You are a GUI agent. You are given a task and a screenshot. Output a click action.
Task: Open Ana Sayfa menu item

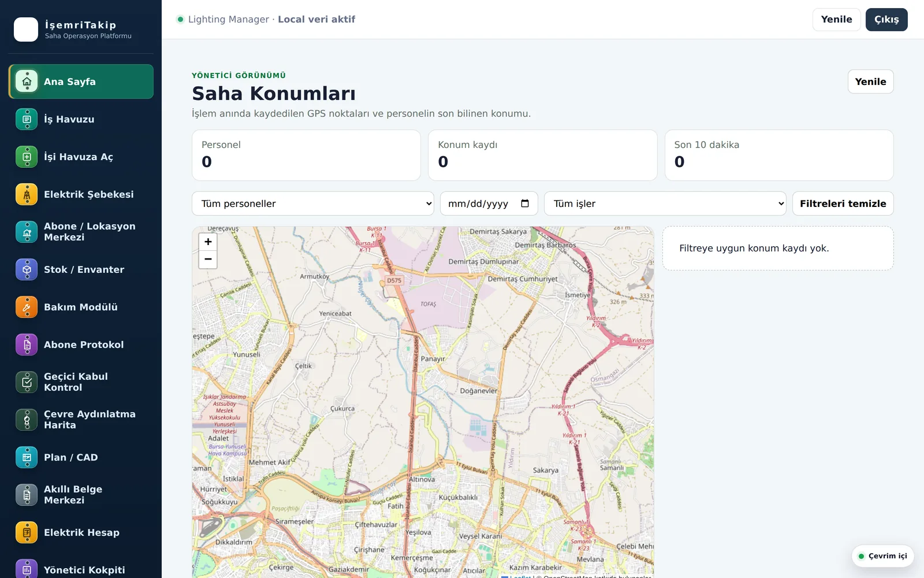coord(81,81)
